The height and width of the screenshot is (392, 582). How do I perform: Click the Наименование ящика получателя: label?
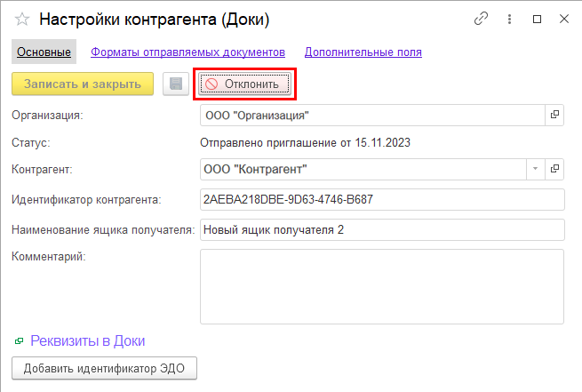[103, 230]
